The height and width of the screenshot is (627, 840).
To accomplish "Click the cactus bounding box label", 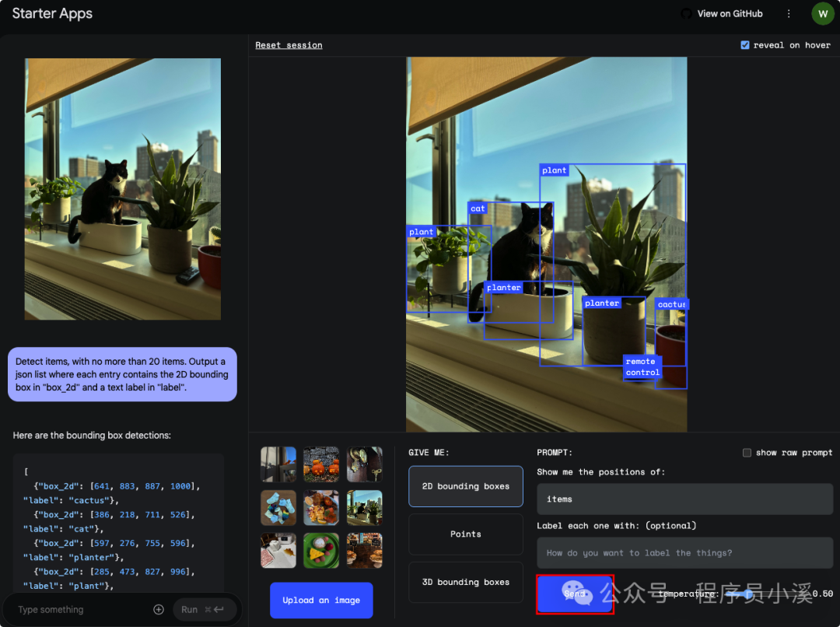I will 672,304.
